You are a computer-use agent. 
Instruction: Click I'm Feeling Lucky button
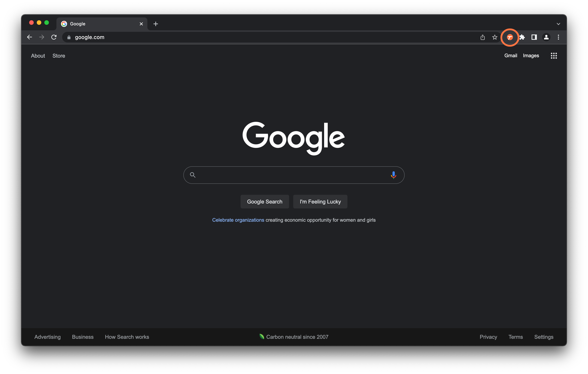(320, 202)
